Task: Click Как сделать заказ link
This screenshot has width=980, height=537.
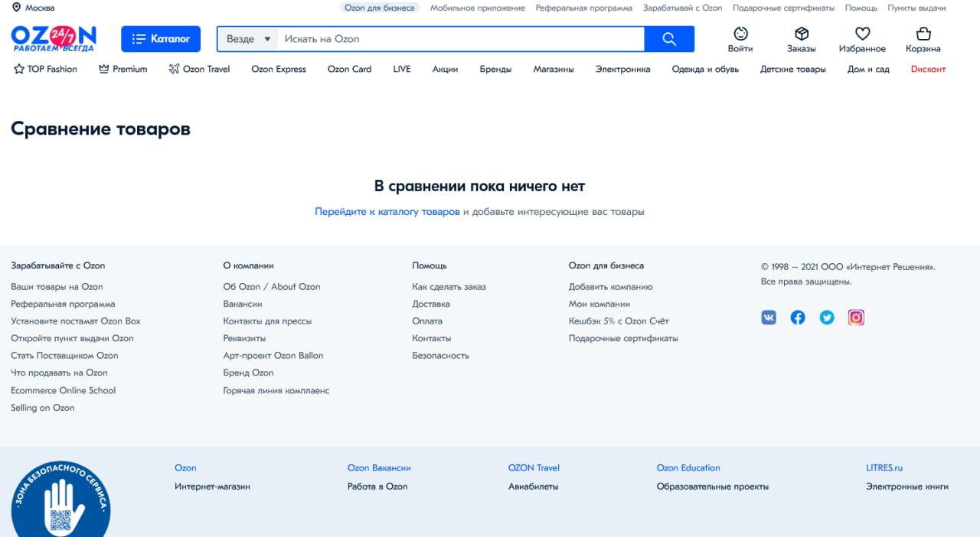Action: pyautogui.click(x=449, y=287)
